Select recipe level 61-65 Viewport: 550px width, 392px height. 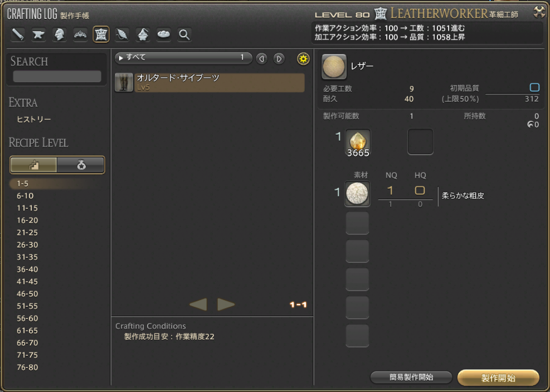[27, 331]
